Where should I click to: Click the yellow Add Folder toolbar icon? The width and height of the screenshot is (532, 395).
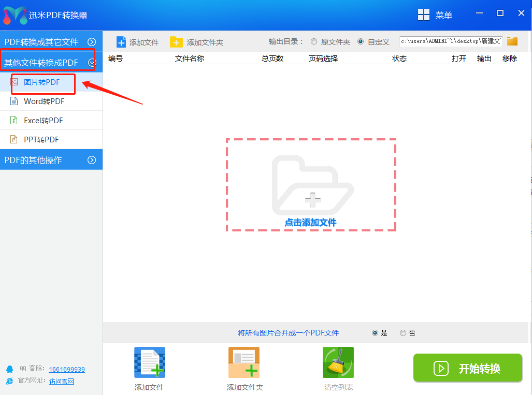click(176, 42)
